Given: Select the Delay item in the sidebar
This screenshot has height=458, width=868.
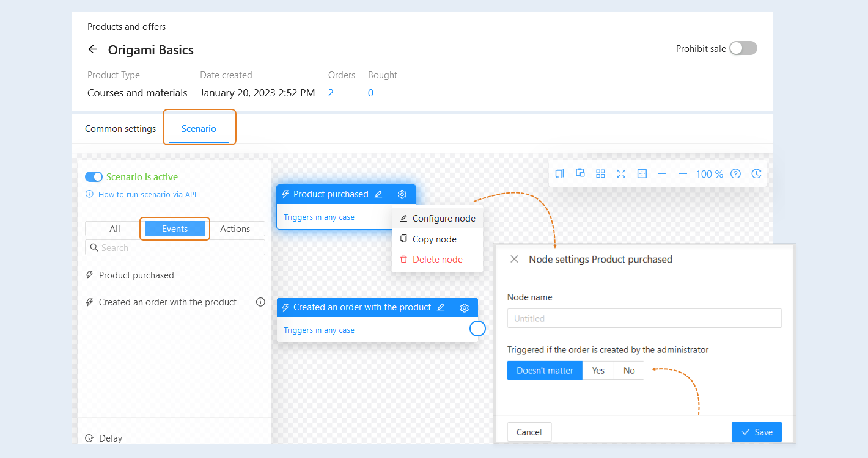Looking at the screenshot, I should 111,438.
